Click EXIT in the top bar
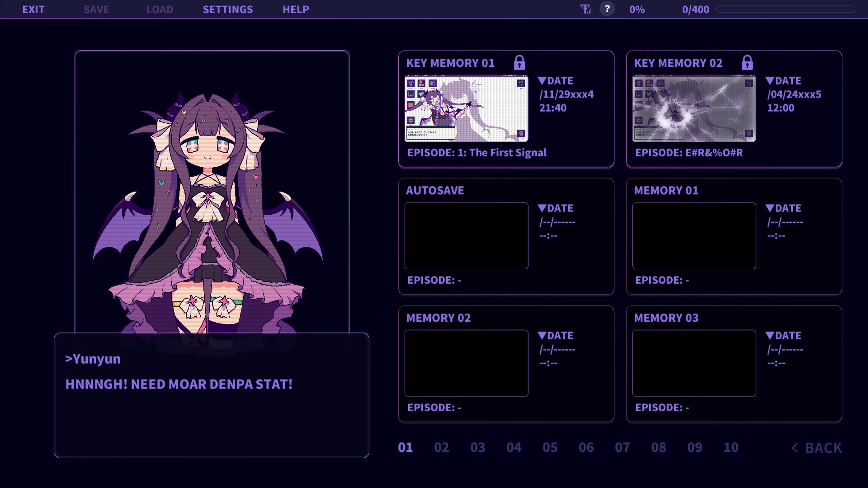Screen dimensions: 868x488 coord(33,9)
